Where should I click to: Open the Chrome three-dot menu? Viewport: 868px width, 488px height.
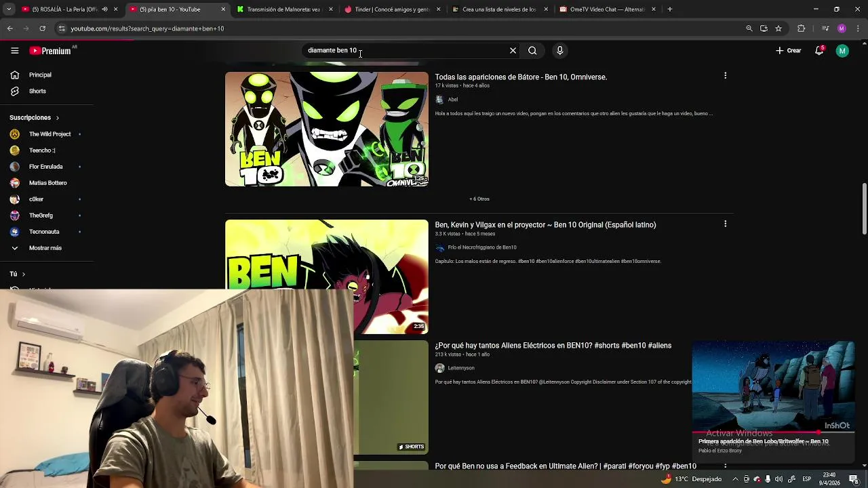tap(858, 28)
